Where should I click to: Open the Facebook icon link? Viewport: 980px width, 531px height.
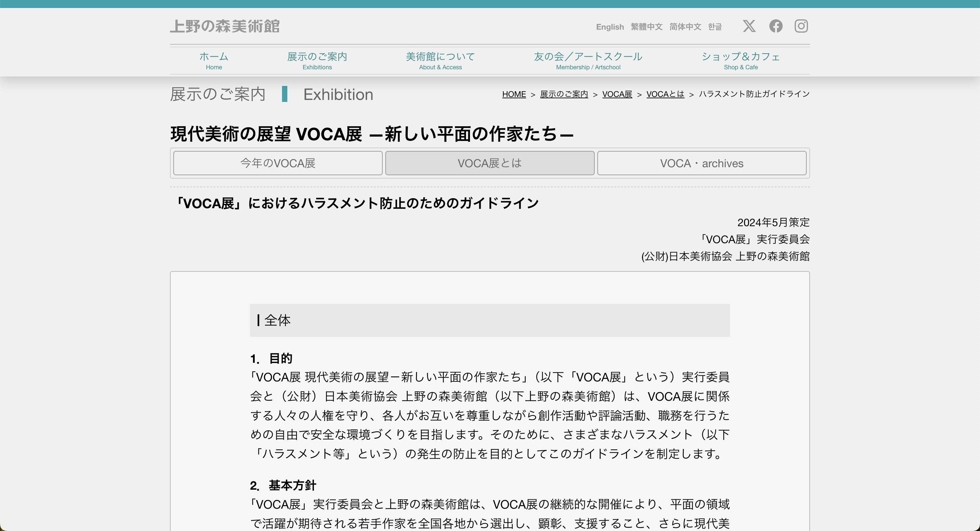point(776,26)
